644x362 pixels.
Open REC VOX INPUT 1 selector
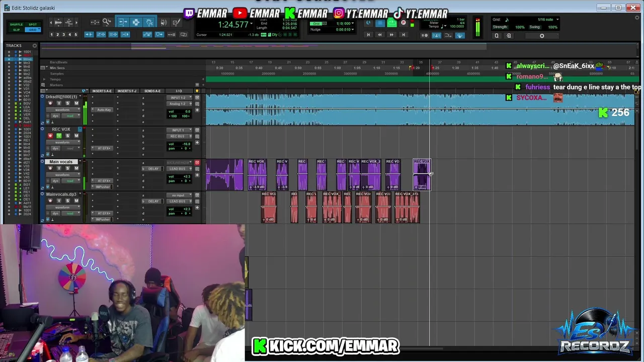click(x=179, y=130)
